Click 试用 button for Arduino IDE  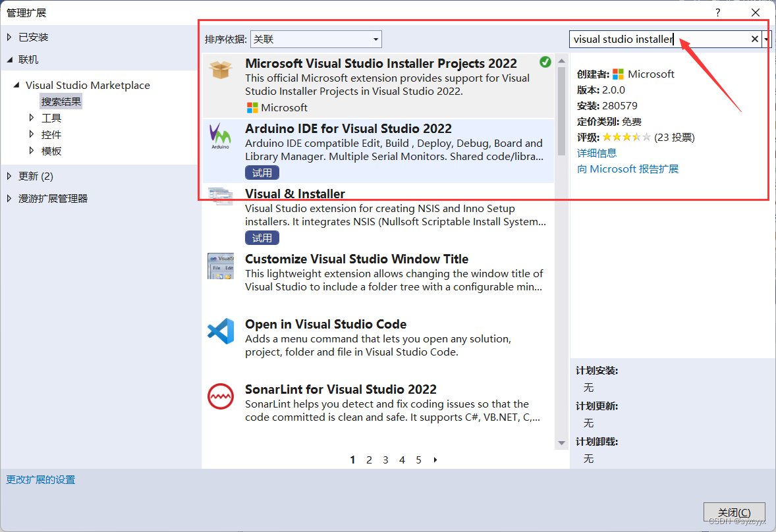point(262,173)
